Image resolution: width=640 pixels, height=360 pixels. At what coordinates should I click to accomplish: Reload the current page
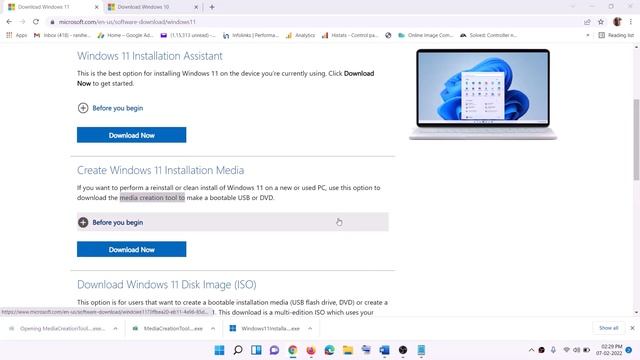[36, 22]
